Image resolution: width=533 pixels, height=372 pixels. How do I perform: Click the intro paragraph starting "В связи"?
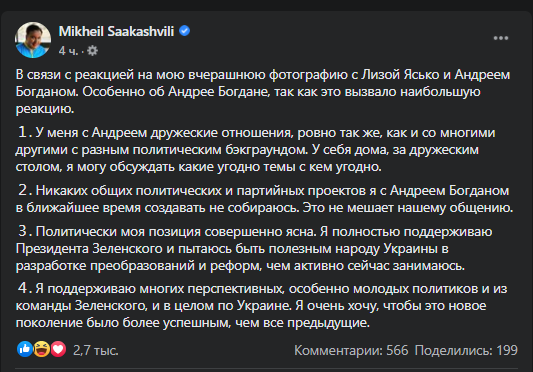point(263,91)
